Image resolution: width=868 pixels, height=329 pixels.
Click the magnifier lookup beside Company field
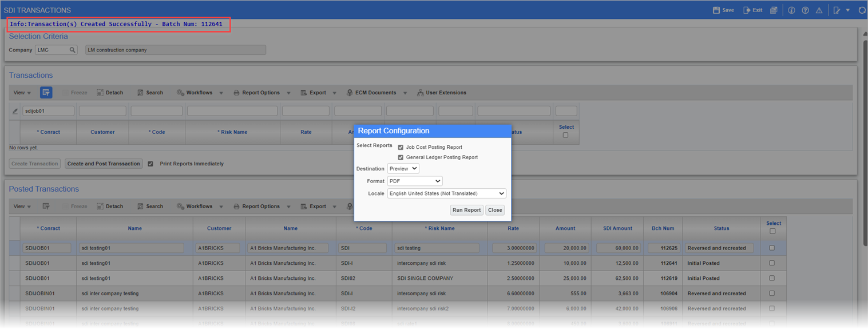pyautogui.click(x=73, y=50)
